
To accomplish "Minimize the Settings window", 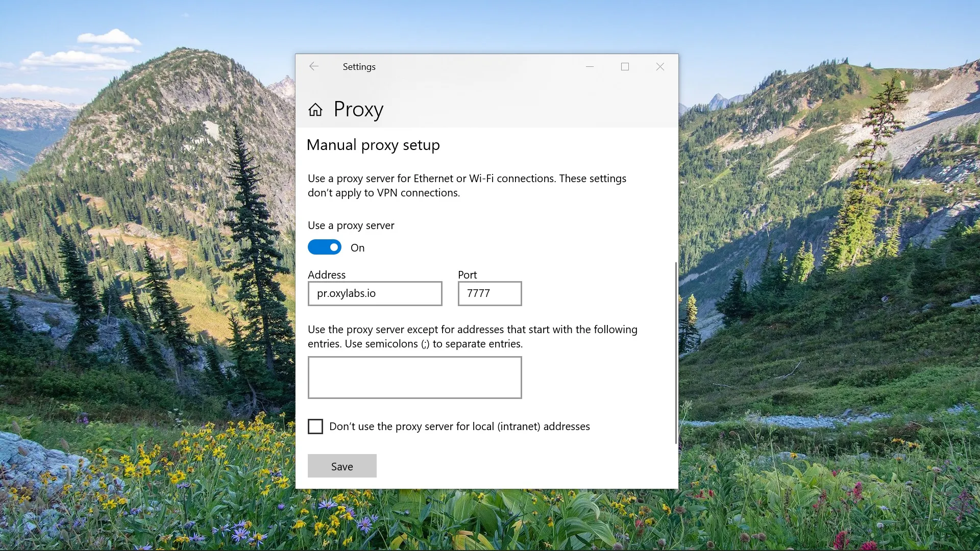I will (x=590, y=67).
